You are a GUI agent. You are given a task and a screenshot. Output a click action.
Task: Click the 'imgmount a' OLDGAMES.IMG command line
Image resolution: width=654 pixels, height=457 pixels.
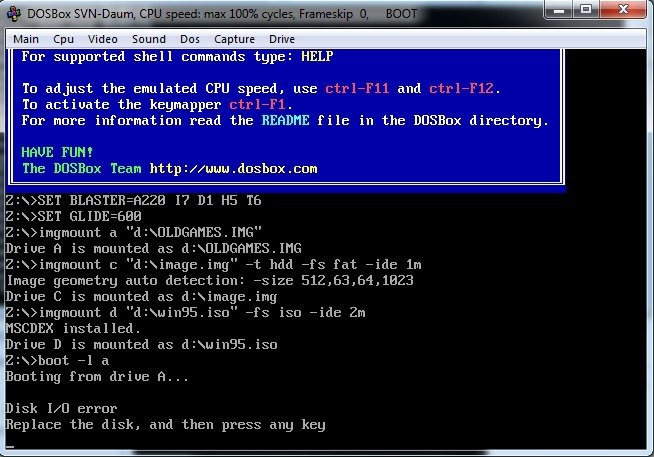(x=134, y=232)
